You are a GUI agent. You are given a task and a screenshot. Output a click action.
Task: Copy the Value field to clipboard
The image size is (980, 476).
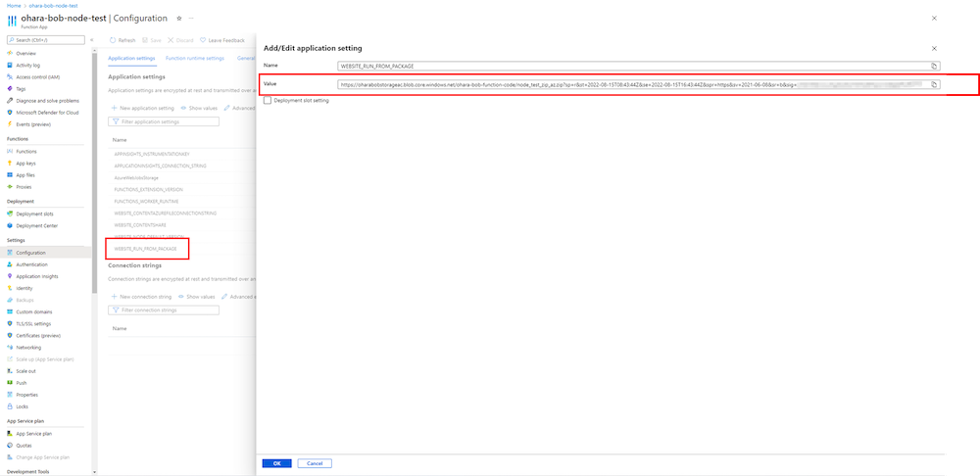pos(934,84)
